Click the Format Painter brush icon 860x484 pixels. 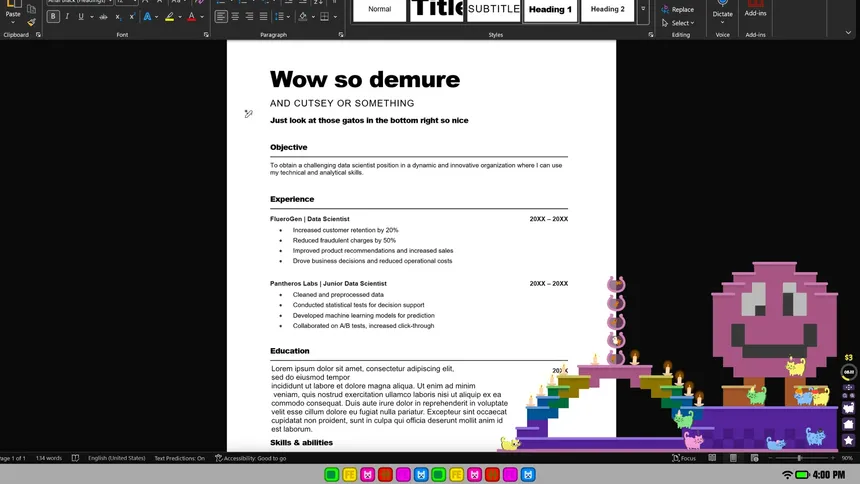click(31, 21)
